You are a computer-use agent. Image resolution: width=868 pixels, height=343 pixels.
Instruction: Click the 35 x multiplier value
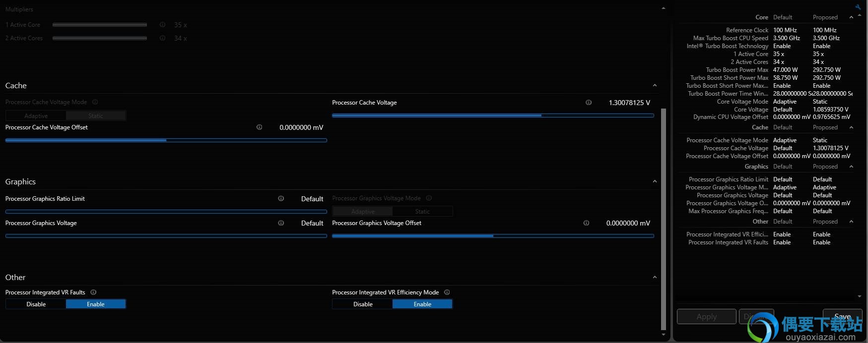click(181, 25)
